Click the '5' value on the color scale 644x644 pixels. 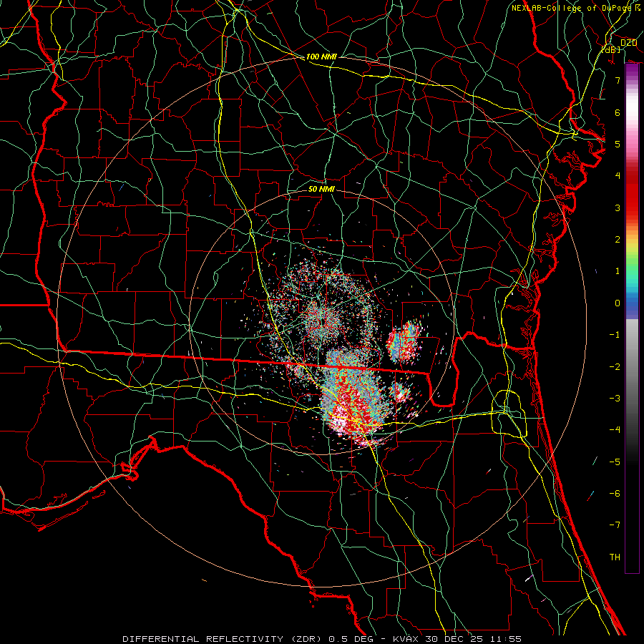tap(618, 144)
